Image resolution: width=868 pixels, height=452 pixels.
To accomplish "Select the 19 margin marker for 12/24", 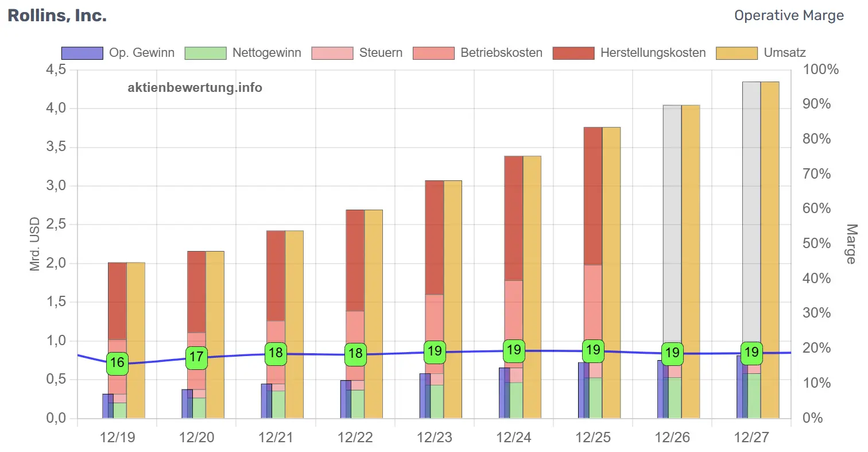I will pos(514,350).
